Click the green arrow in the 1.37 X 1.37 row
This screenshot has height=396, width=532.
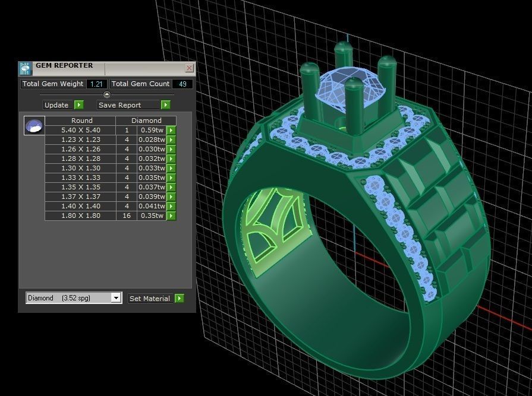171,197
